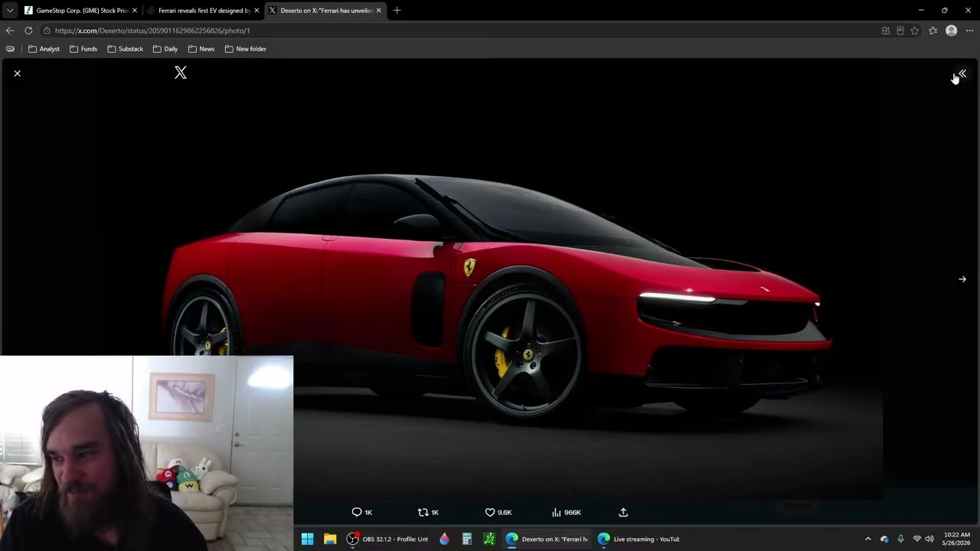Switch to the OBS 32.1.2 taskbar window
The height and width of the screenshot is (551, 980).
click(387, 539)
